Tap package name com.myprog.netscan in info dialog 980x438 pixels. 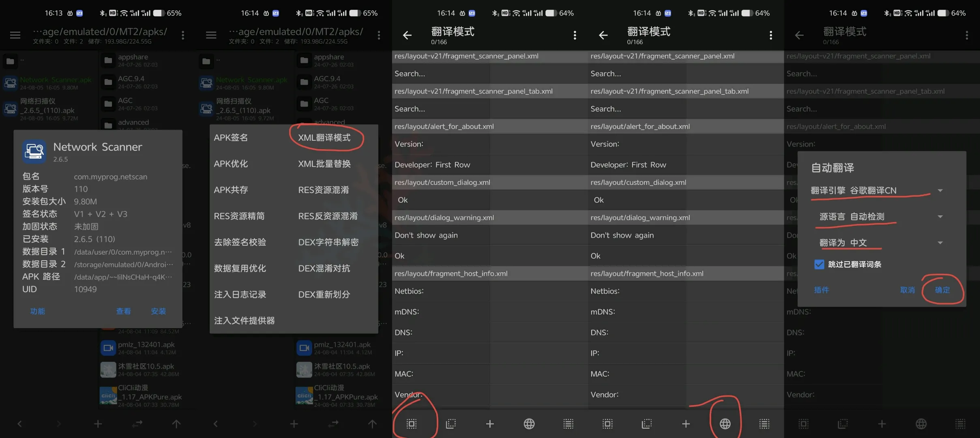(110, 177)
